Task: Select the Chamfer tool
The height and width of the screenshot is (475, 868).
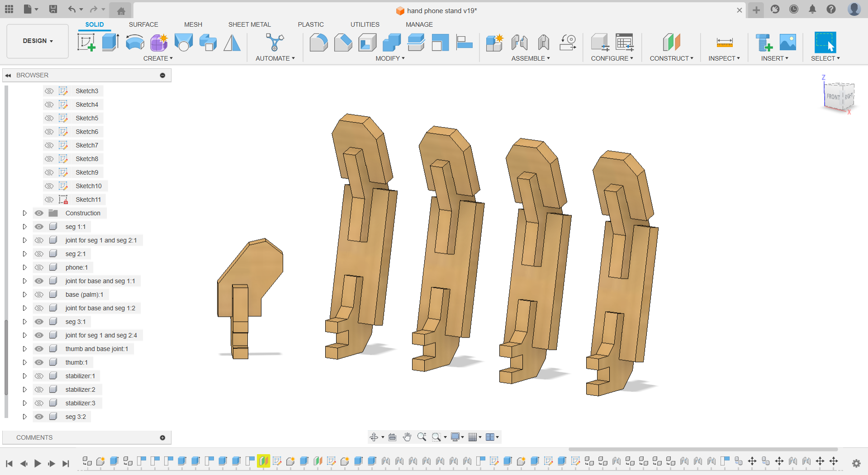Action: (x=343, y=43)
